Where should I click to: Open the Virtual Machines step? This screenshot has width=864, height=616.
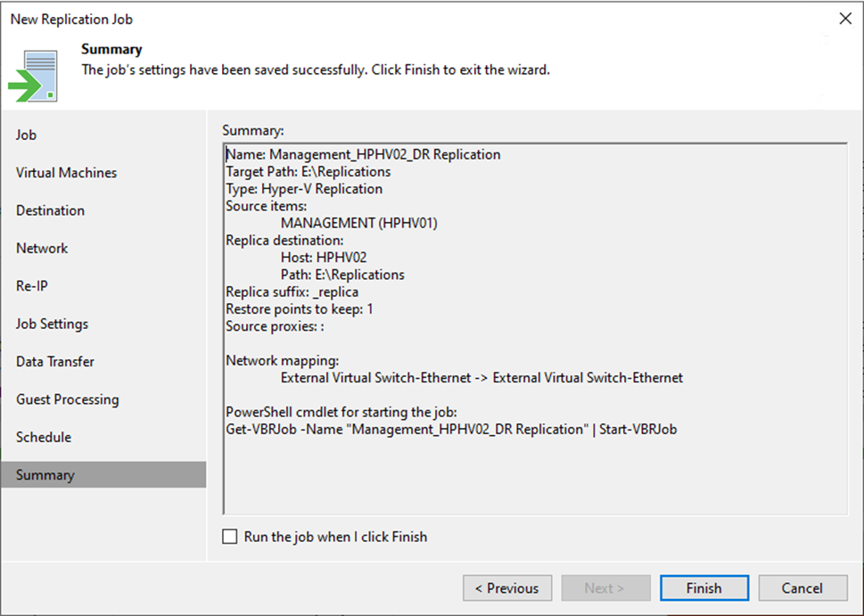[x=66, y=173]
